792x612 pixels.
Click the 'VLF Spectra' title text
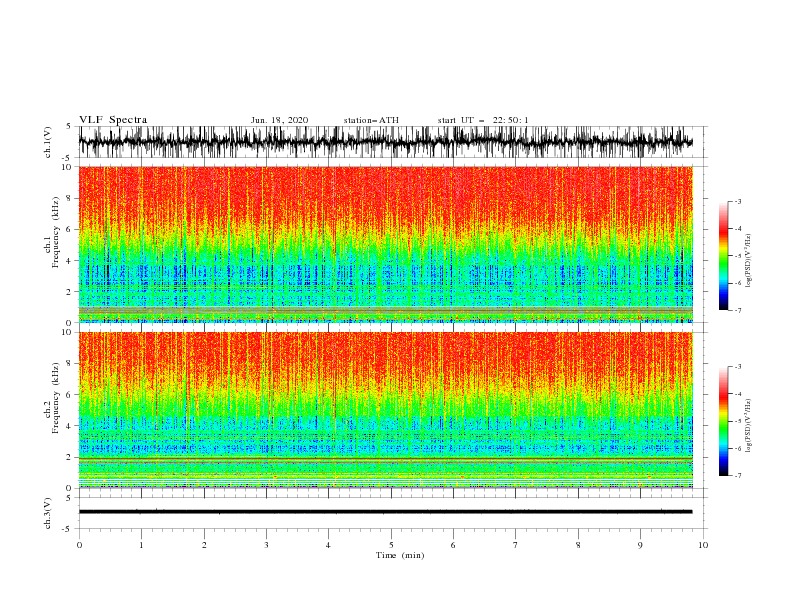[x=113, y=120]
